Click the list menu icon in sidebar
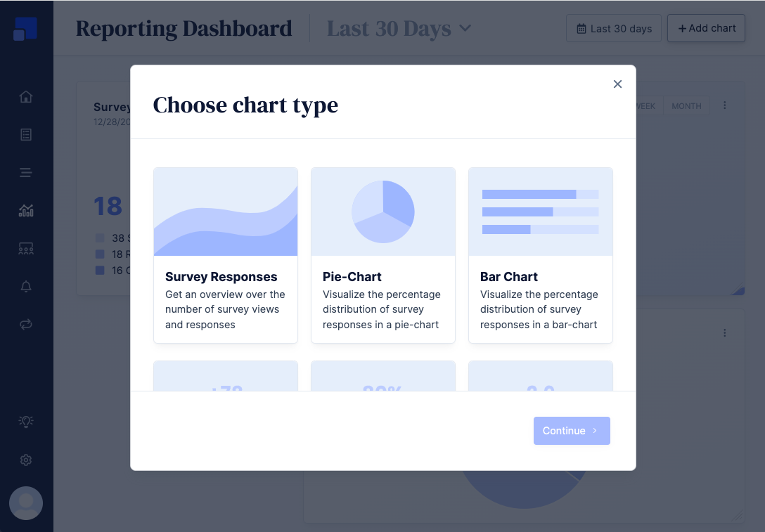Screen dimensions: 765x532 26,172
